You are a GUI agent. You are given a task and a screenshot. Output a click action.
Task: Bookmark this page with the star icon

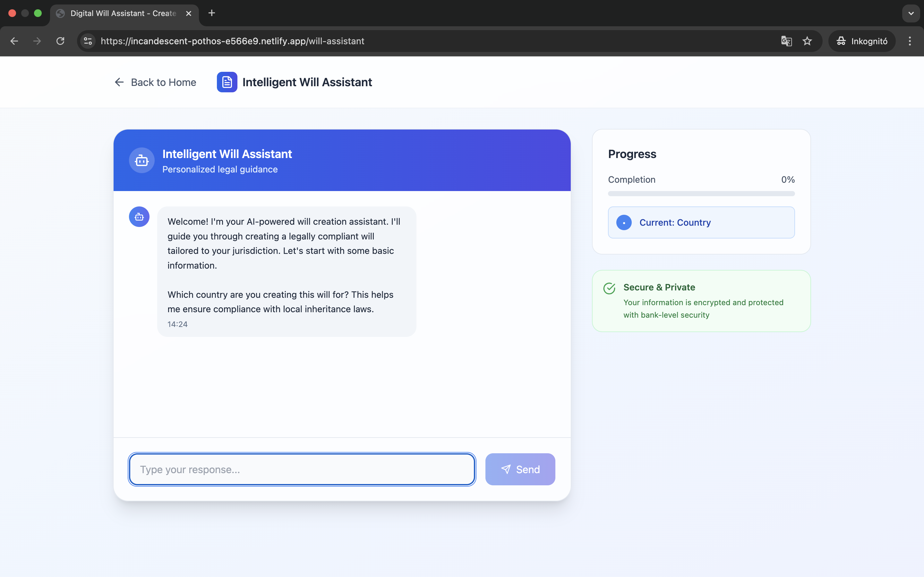(x=807, y=41)
